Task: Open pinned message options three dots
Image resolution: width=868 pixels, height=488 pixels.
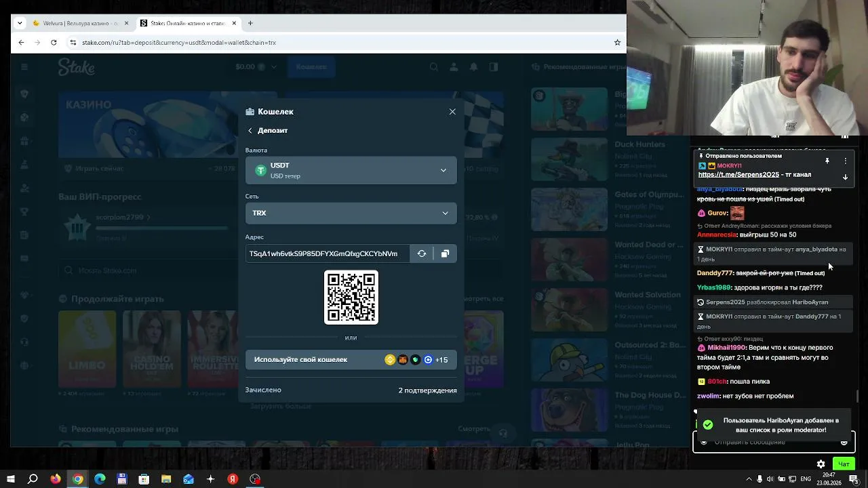Action: pyautogui.click(x=845, y=161)
